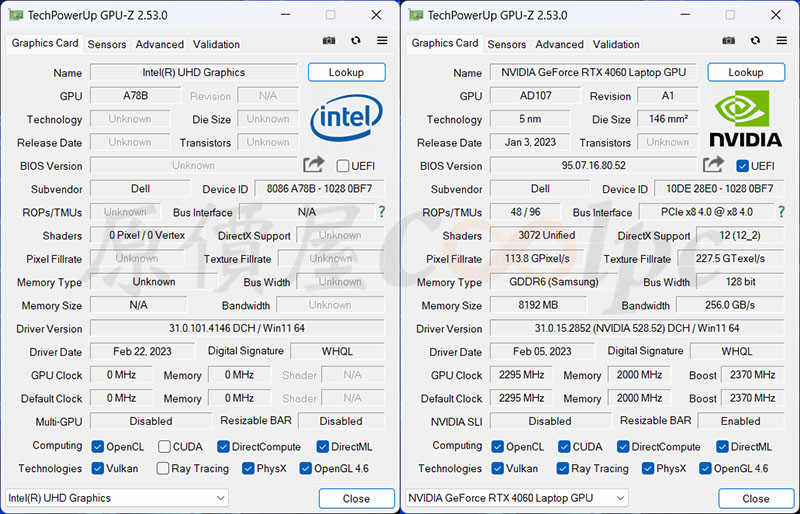Toggle OpenGL 4.6 checkbox in NVIDIA window

[x=705, y=468]
